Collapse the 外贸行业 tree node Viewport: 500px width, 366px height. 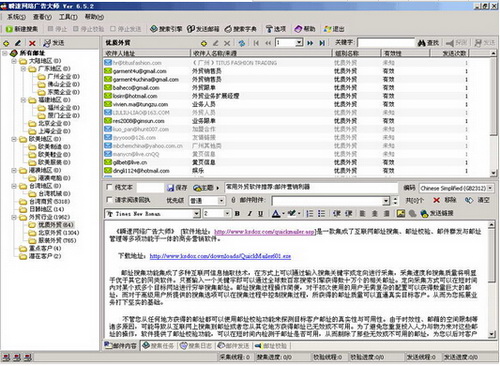[x=14, y=217]
